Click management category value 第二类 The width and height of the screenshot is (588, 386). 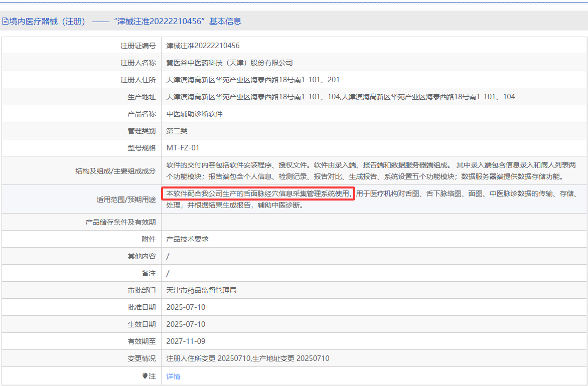177,131
